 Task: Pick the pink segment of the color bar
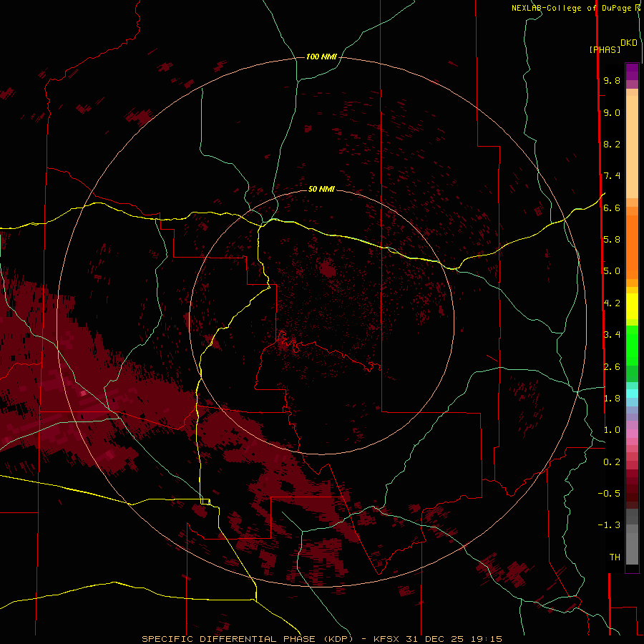[632, 434]
